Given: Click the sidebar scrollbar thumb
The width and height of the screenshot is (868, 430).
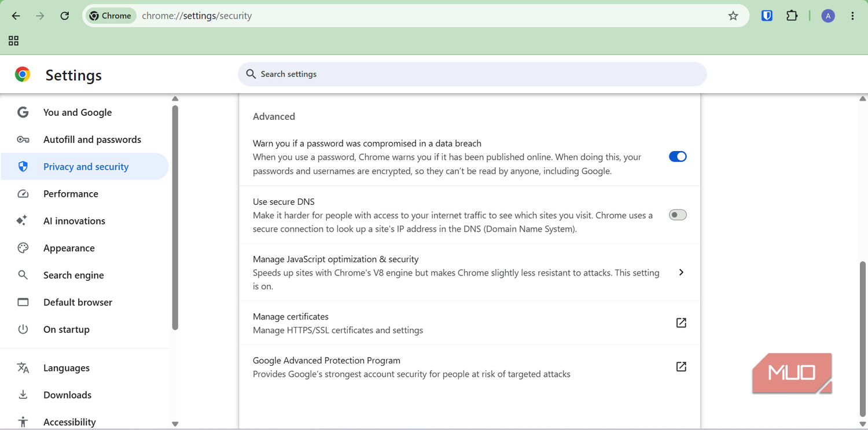Looking at the screenshot, I should coord(175,218).
